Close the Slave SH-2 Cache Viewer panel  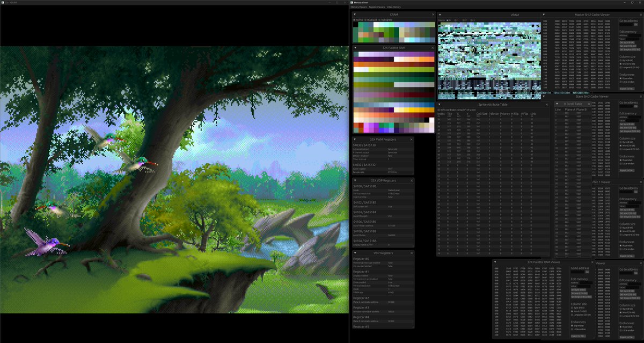641,97
